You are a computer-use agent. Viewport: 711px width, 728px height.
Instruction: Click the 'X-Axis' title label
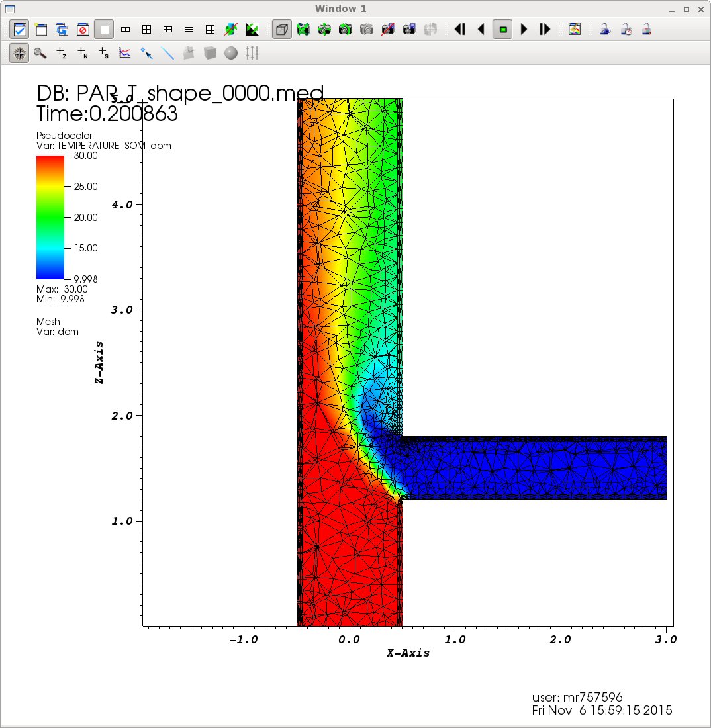coord(408,653)
